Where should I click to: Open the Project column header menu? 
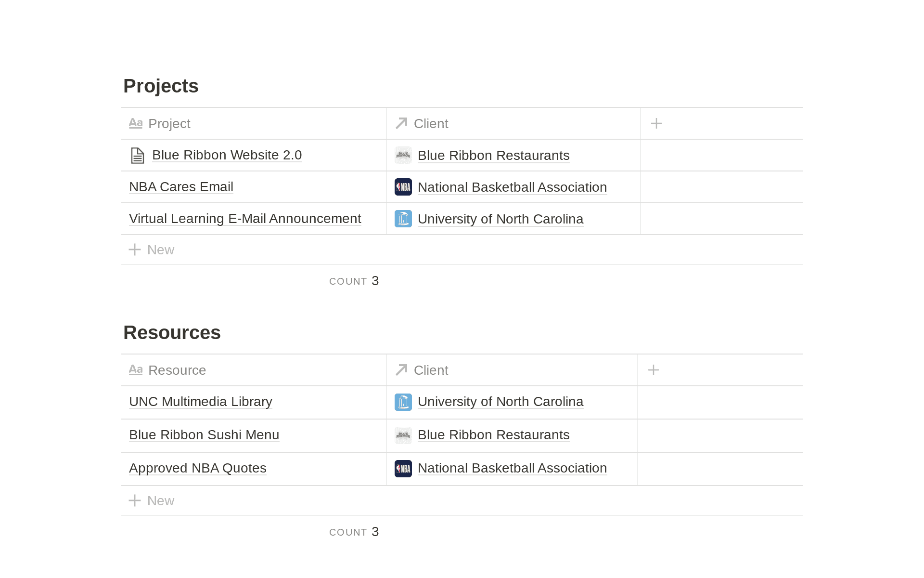click(x=168, y=124)
